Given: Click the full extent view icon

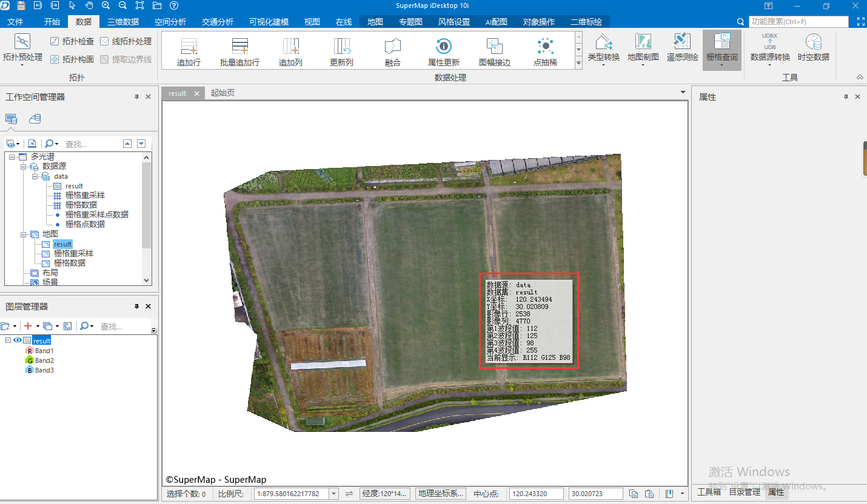Looking at the screenshot, I should [139, 5].
